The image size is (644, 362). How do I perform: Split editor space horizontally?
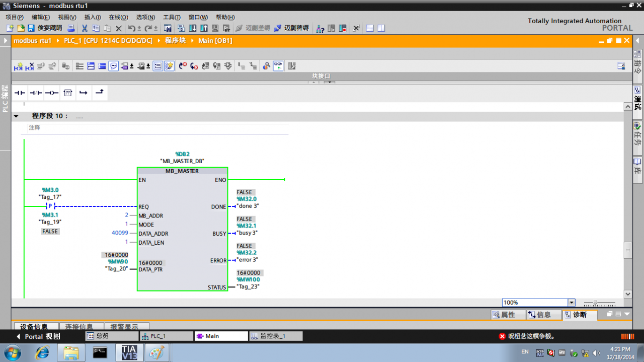(369, 28)
